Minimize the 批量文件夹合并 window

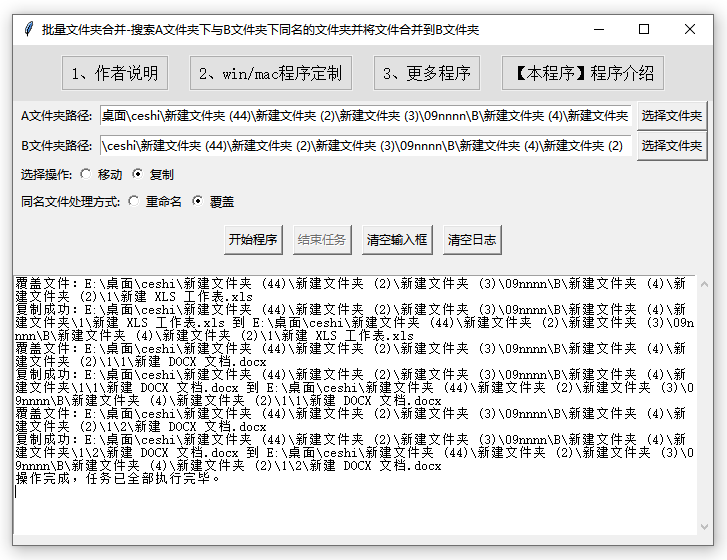(x=599, y=29)
